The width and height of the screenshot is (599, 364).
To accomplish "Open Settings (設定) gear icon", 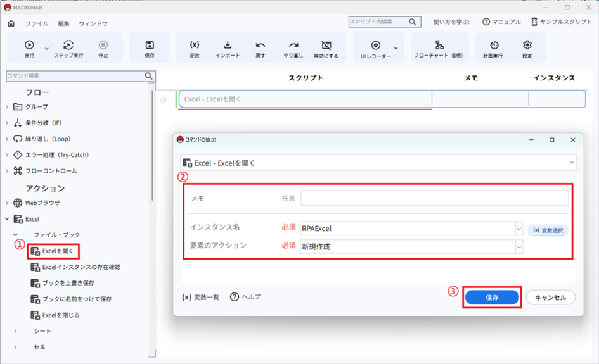I will coord(527,46).
